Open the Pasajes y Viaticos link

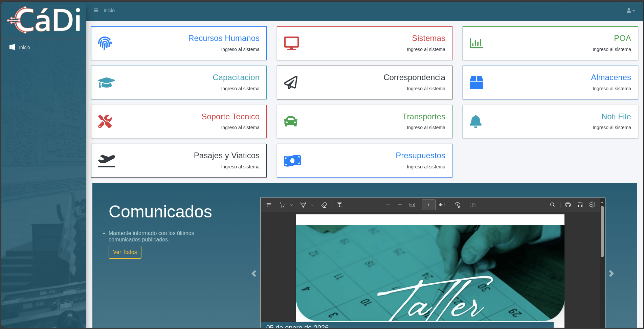coord(227,156)
